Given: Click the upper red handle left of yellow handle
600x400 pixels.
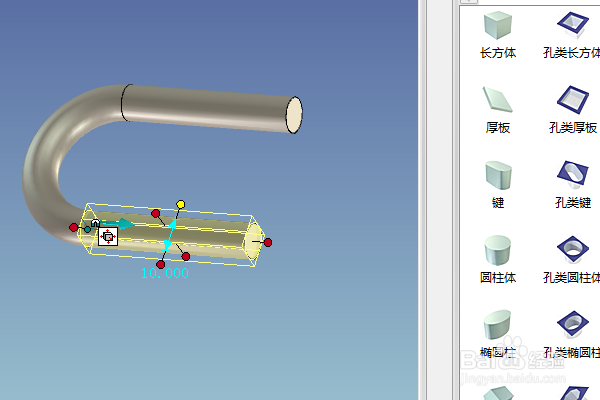Looking at the screenshot, I should coord(155,214).
